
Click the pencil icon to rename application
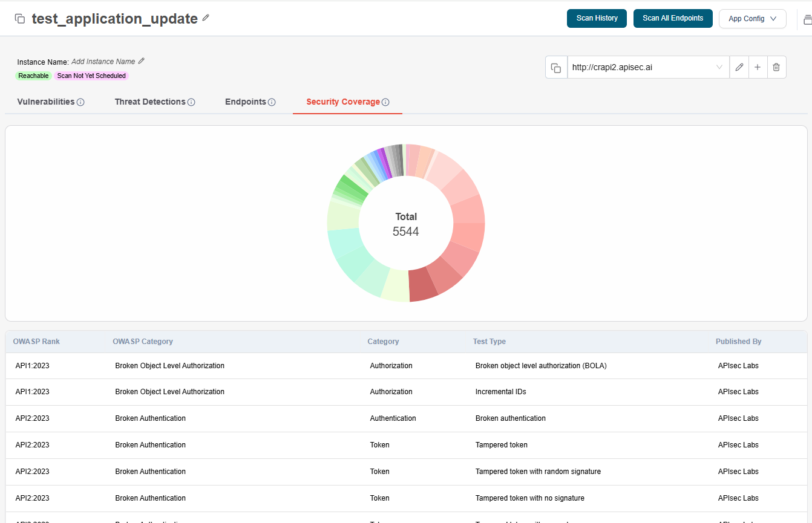click(x=206, y=18)
